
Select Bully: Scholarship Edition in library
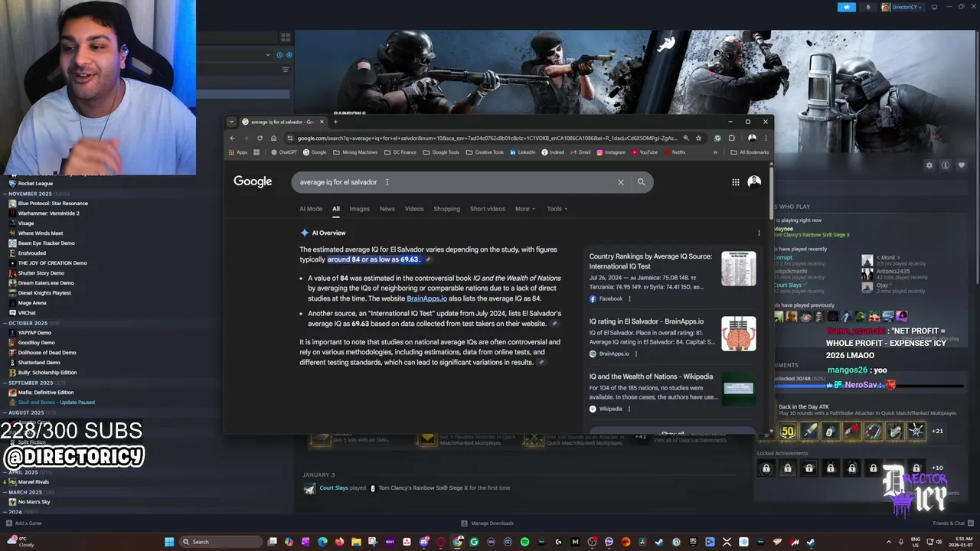[47, 373]
